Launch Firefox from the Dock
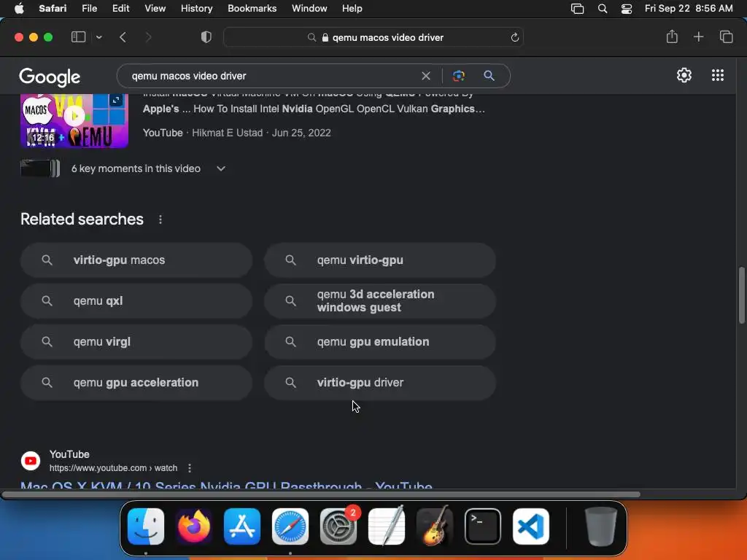Viewport: 747px width, 560px height. [x=194, y=526]
